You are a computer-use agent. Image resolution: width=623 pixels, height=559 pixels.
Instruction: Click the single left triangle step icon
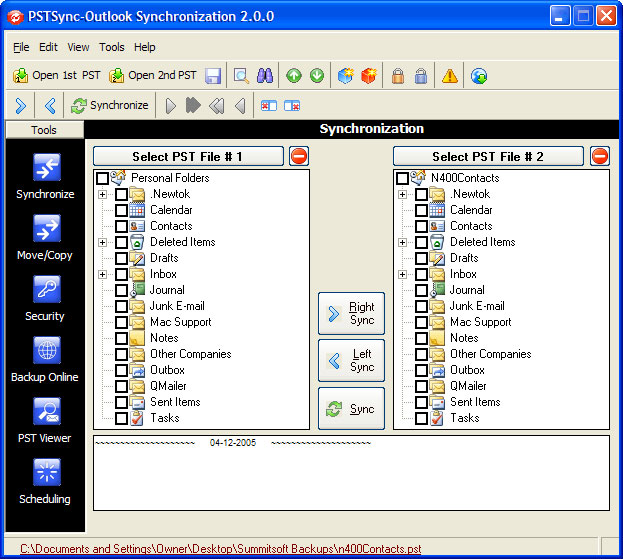240,106
